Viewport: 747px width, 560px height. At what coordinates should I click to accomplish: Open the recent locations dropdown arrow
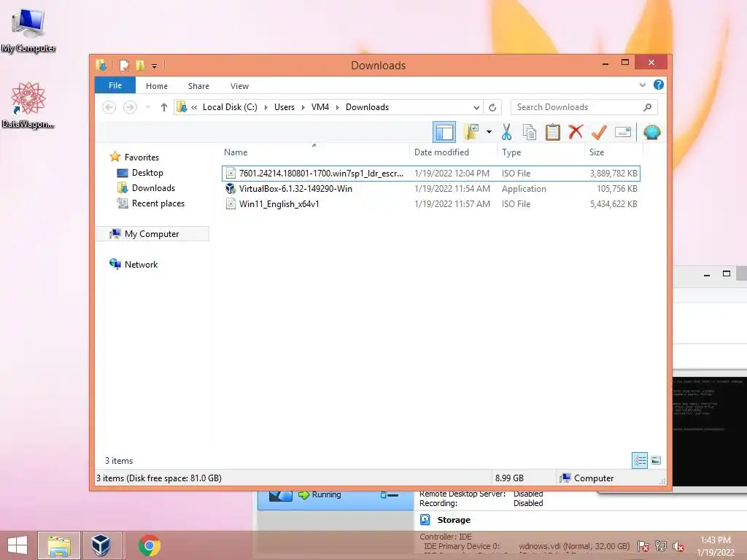(x=147, y=107)
